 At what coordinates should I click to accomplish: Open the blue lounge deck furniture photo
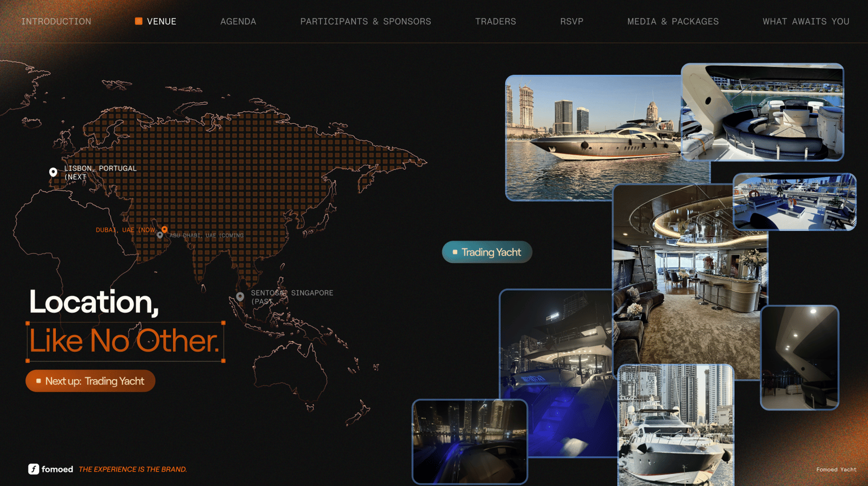pos(795,202)
